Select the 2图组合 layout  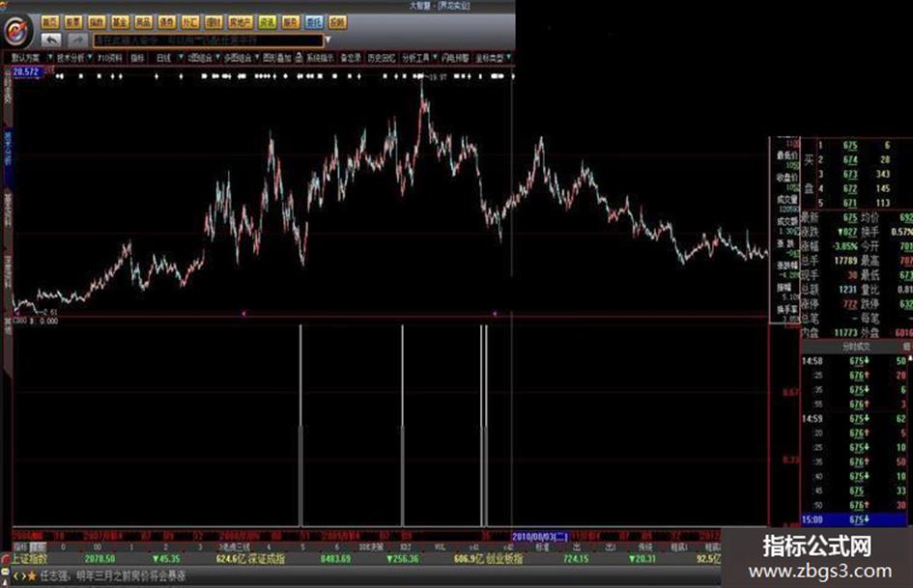click(x=200, y=58)
